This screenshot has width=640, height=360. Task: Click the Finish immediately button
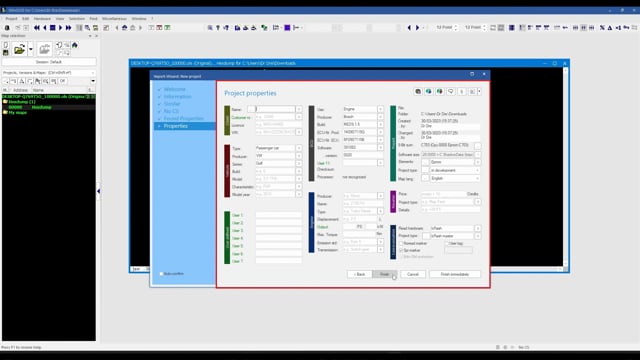pyautogui.click(x=455, y=274)
